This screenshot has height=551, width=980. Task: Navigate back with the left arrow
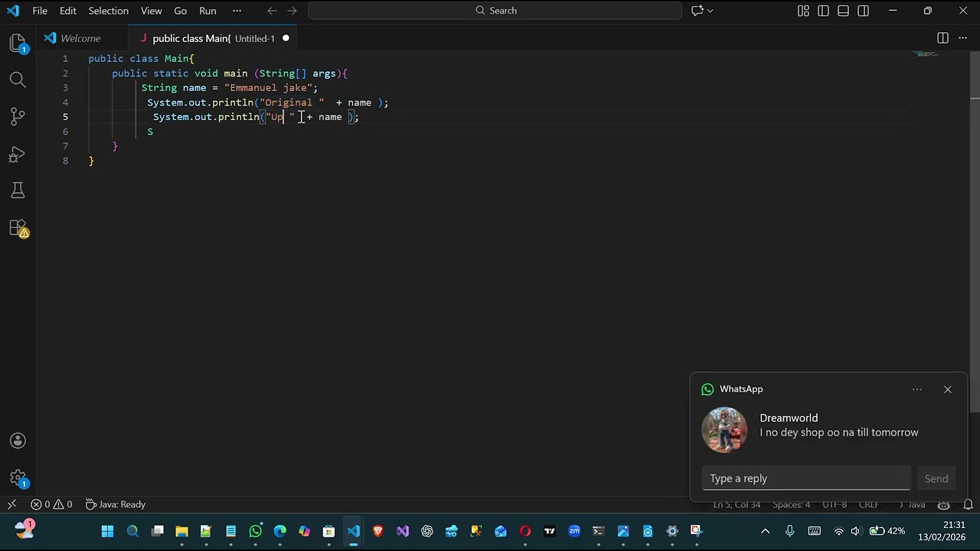(272, 11)
